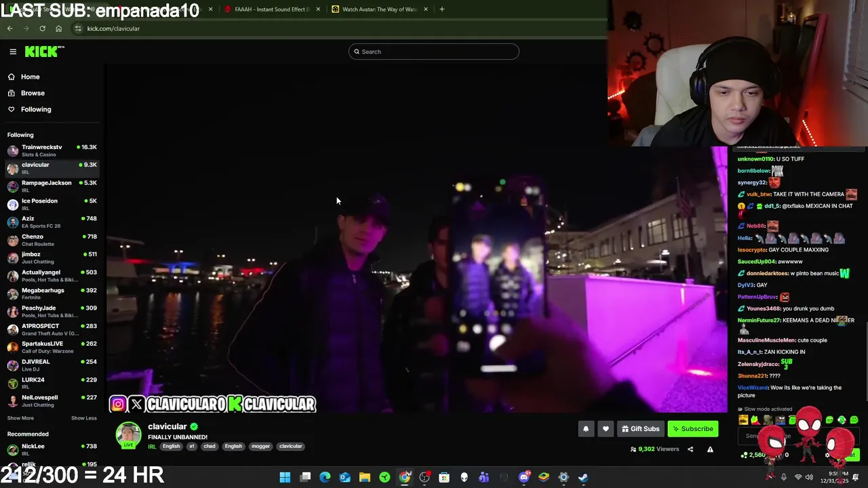Viewport: 868px width, 488px height.
Task: Click the video player to pause
Action: (x=416, y=239)
